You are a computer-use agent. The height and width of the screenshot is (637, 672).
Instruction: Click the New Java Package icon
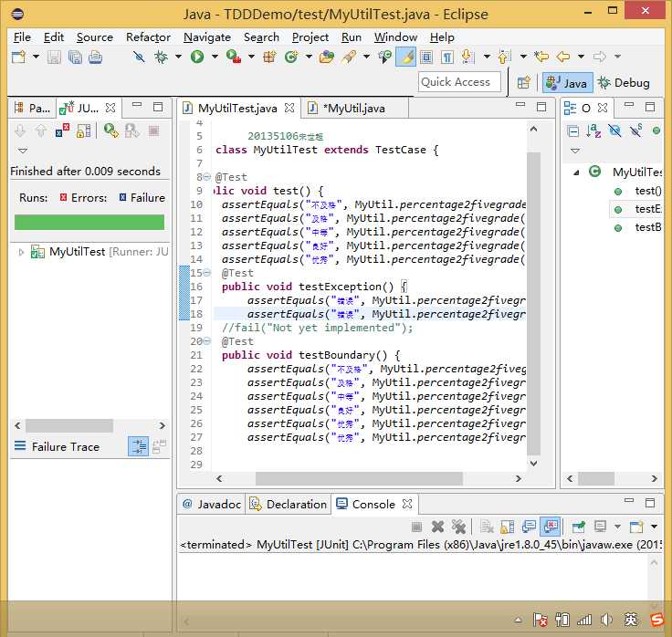click(x=269, y=57)
